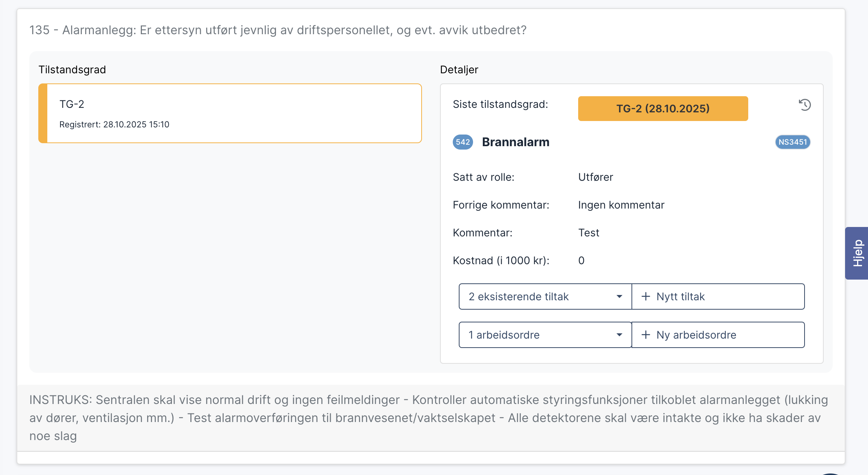Expand the 1 arbeidsordre dropdown
868x475 pixels.
click(533, 335)
